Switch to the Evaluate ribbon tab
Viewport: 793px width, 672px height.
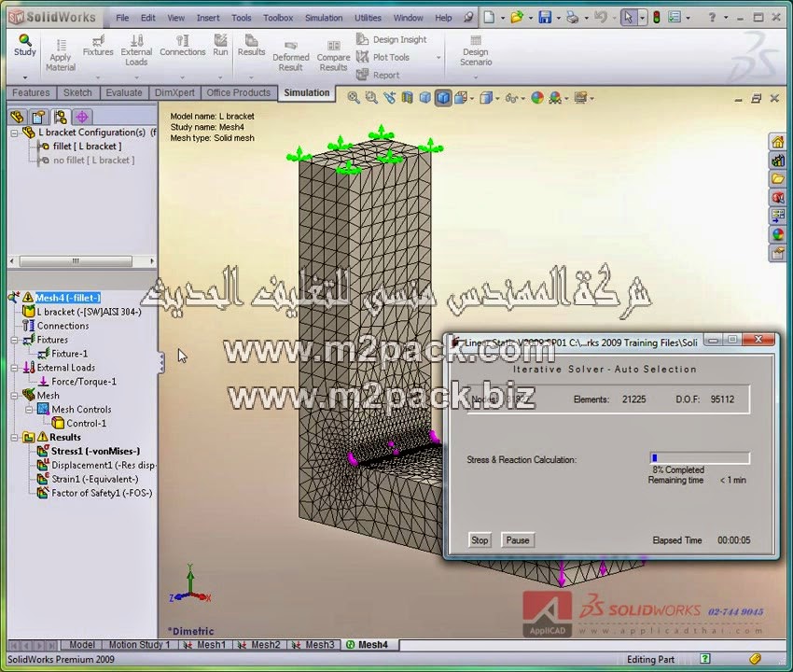(x=124, y=92)
